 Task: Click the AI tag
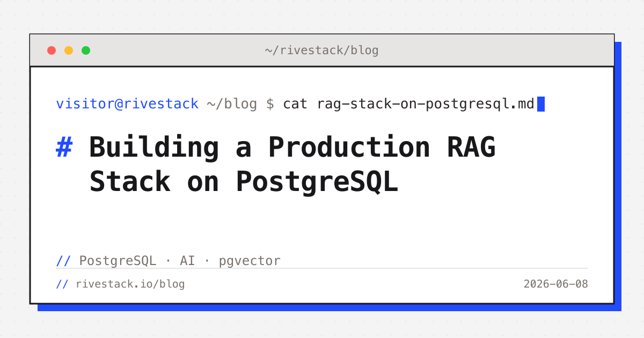coord(187,261)
